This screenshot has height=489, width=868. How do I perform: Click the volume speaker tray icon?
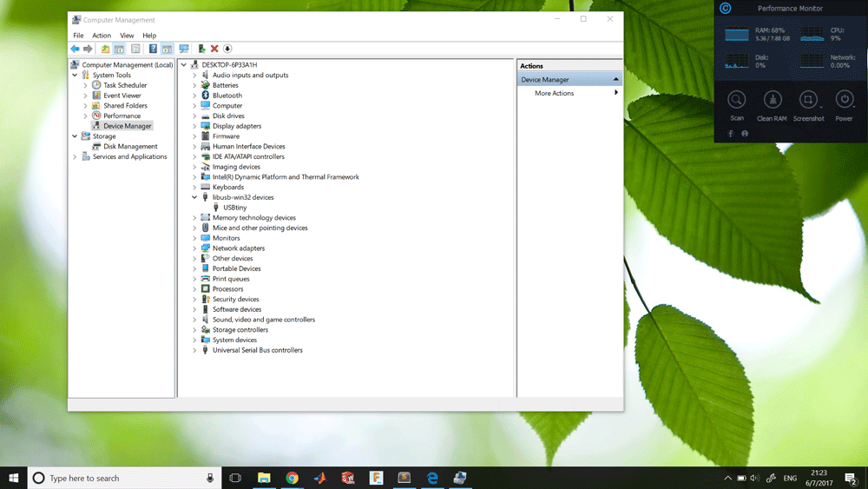(755, 478)
